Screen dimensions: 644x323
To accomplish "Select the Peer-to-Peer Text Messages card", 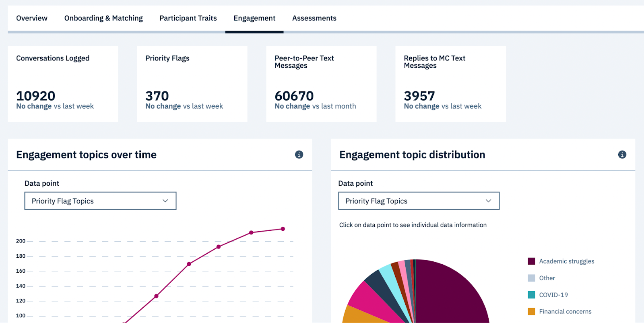I will coord(321,84).
